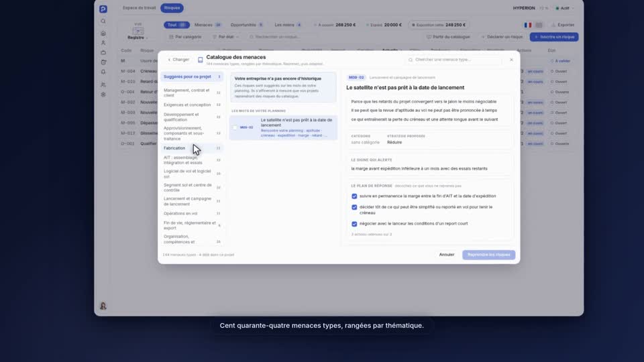Viewport: 644px width, 362px height.
Task: Click 'Inscrire un risque' button
Action: (554, 37)
